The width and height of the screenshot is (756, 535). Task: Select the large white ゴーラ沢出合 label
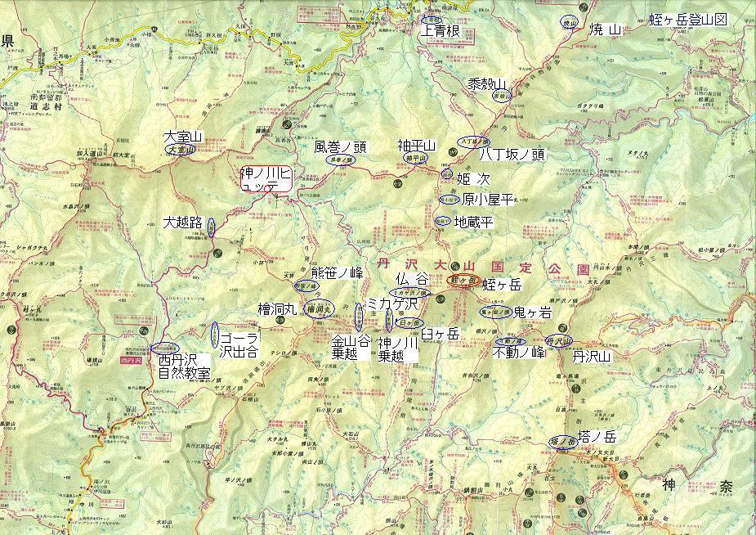click(239, 344)
